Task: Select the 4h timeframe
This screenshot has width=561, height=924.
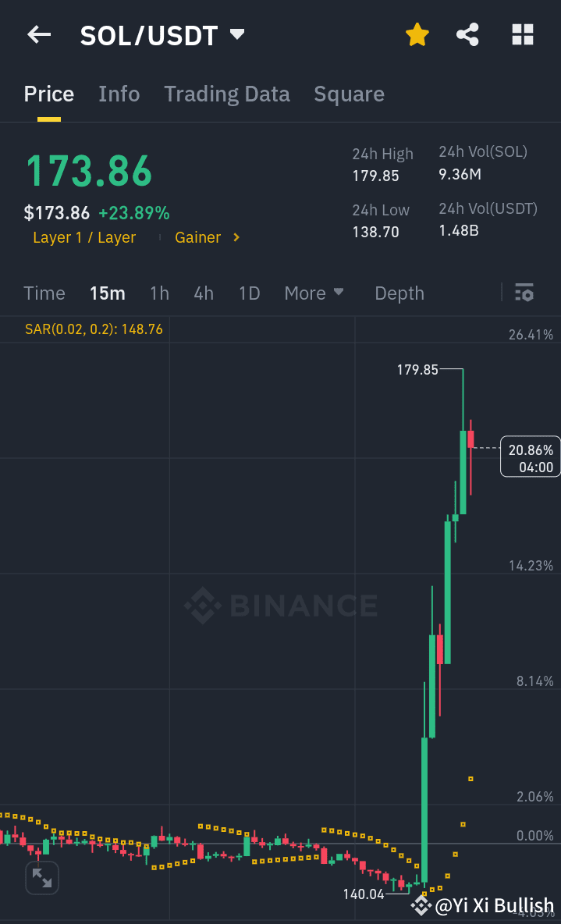Action: coord(203,293)
